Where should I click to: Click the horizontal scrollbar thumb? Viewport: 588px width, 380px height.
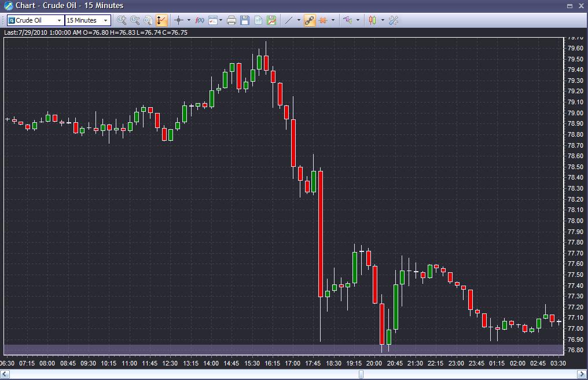point(361,374)
